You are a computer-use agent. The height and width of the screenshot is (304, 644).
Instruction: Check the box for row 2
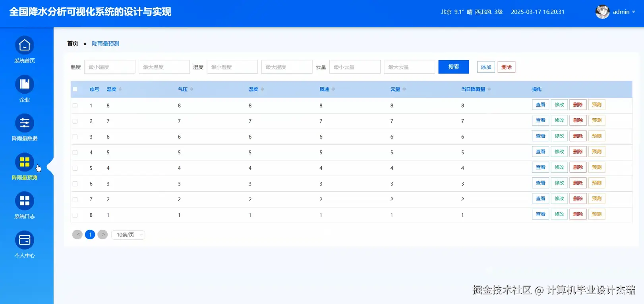click(75, 121)
